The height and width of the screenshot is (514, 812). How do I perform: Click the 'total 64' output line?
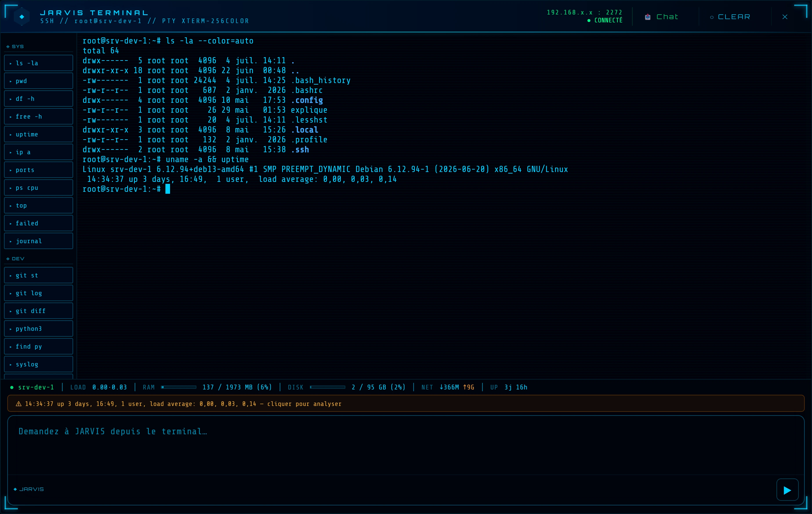[101, 51]
